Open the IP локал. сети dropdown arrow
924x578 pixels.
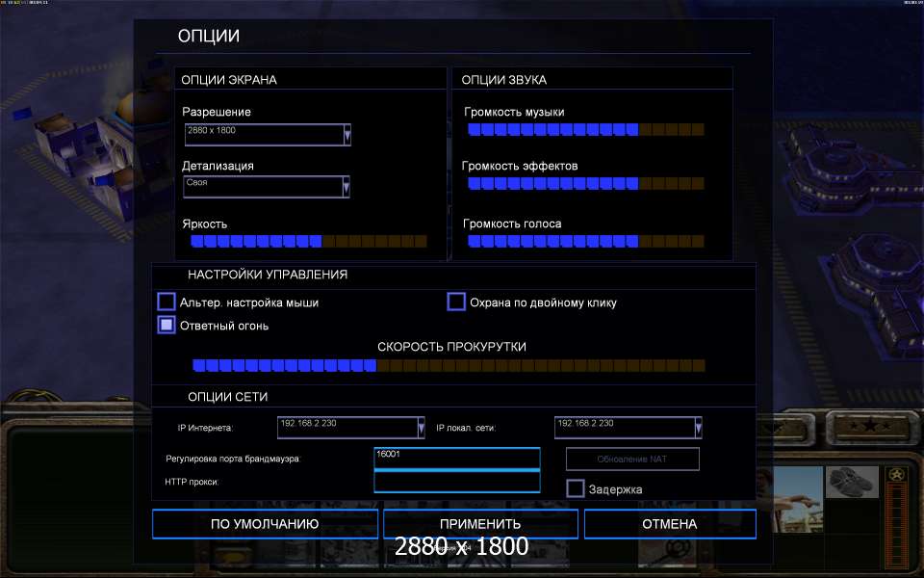tap(699, 428)
